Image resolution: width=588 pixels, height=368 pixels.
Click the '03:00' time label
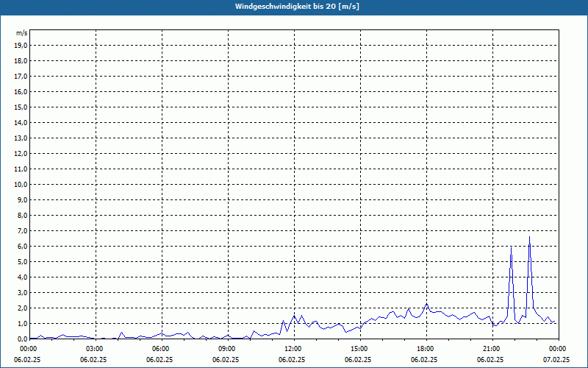tap(96, 349)
